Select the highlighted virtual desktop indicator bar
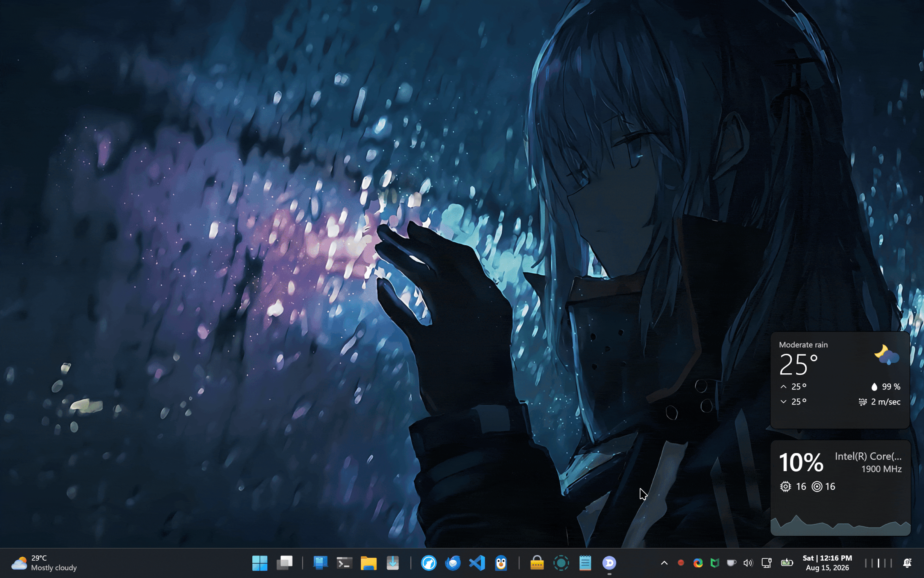The height and width of the screenshot is (578, 924). click(x=878, y=563)
